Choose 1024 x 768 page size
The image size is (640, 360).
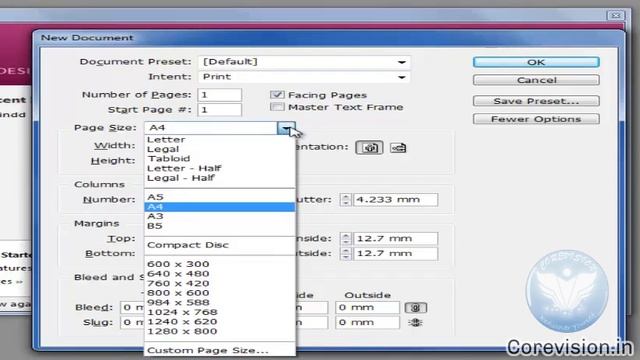click(220, 312)
